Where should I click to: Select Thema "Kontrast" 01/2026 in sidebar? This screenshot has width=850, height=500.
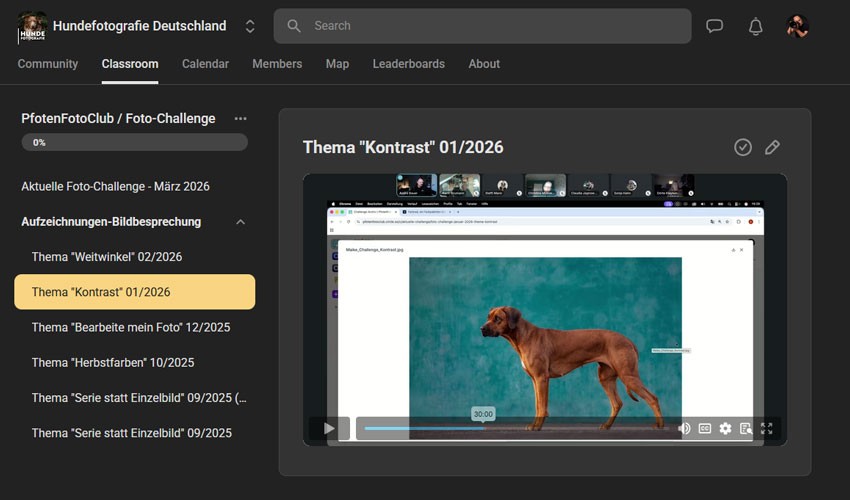134,292
